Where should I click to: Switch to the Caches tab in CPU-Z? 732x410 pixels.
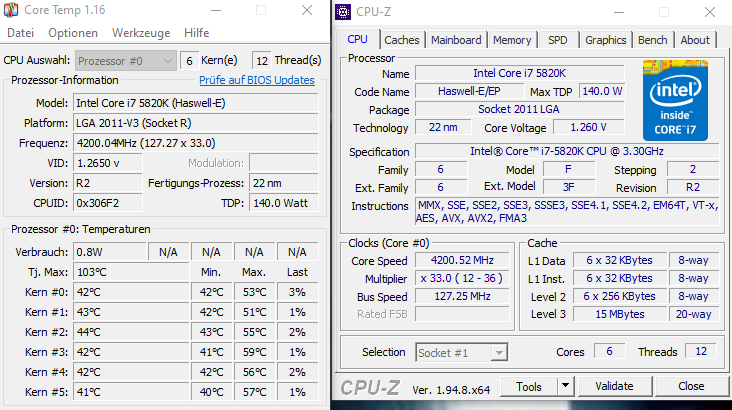click(x=401, y=40)
